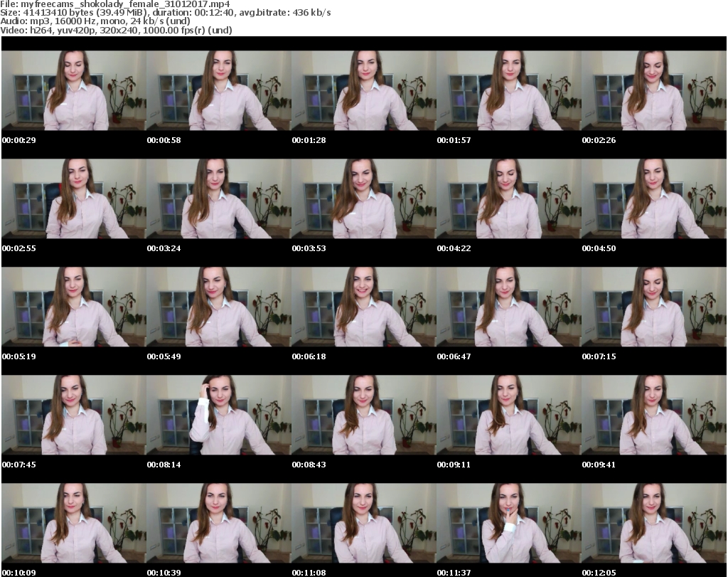Select the thumbnail frame at 00:00:58

coord(219,90)
